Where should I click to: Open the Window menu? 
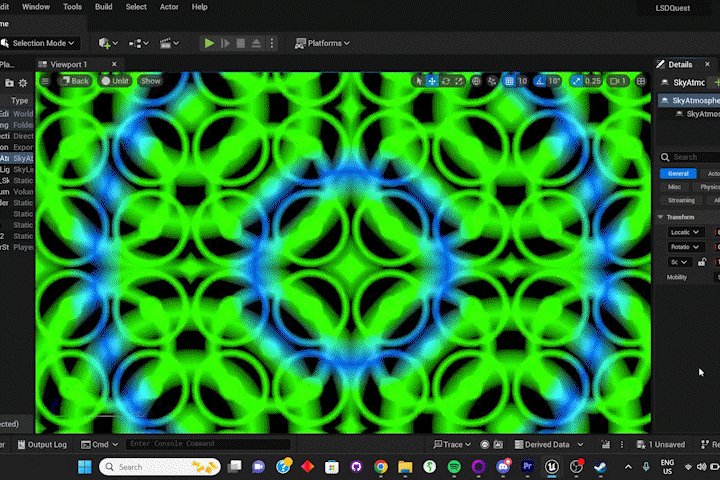point(36,7)
